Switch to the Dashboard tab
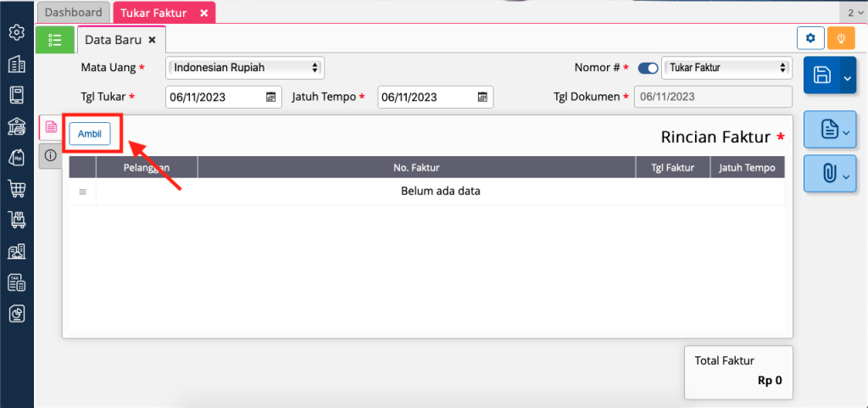This screenshot has height=408, width=868. click(x=73, y=13)
